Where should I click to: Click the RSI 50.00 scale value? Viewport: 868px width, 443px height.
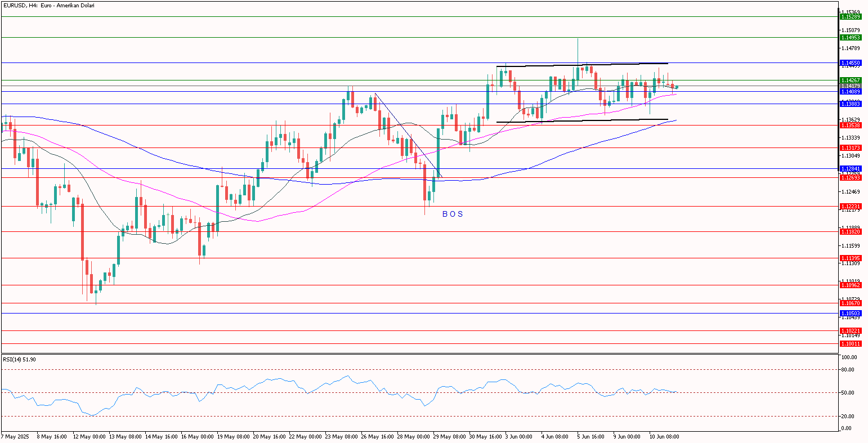point(849,393)
